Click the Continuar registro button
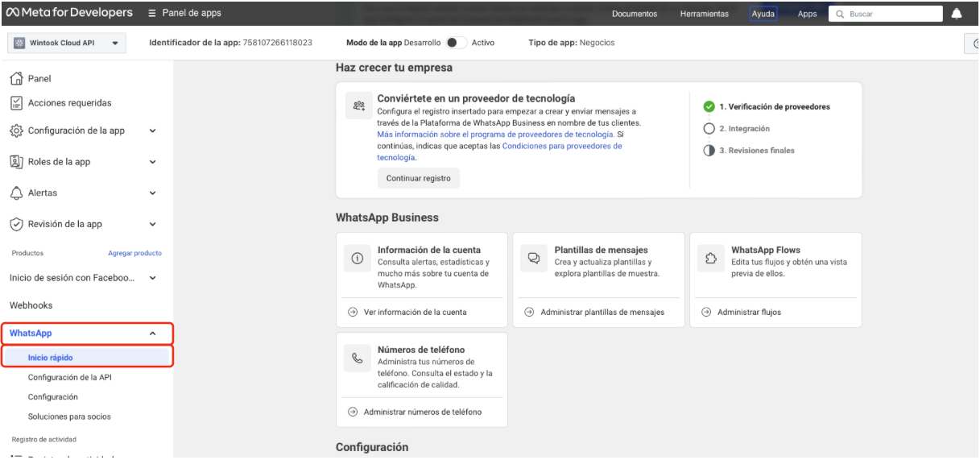 (418, 178)
